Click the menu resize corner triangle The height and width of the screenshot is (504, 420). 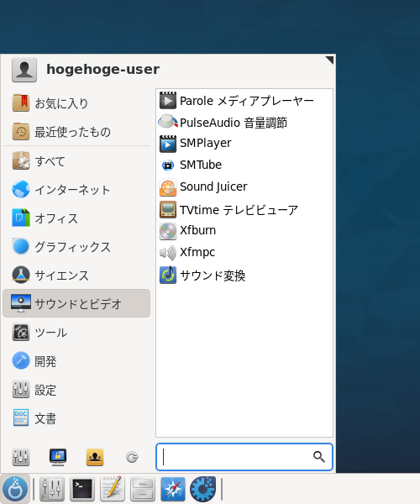tap(329, 60)
